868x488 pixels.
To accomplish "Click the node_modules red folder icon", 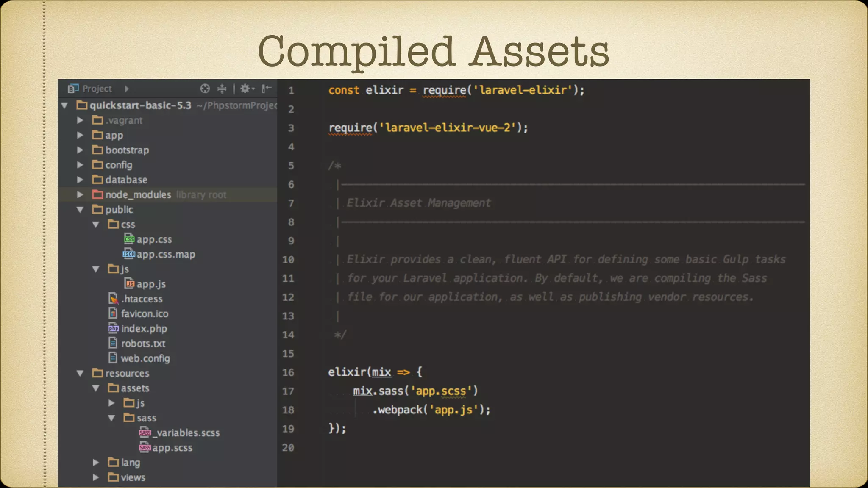I will (98, 194).
